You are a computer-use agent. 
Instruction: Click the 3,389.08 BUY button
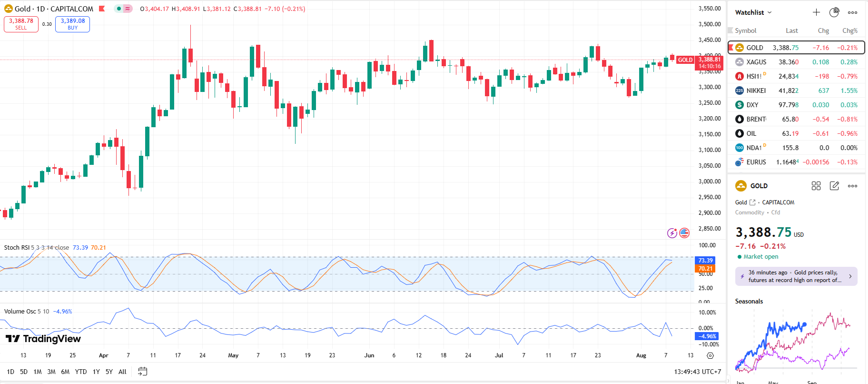[x=72, y=24]
